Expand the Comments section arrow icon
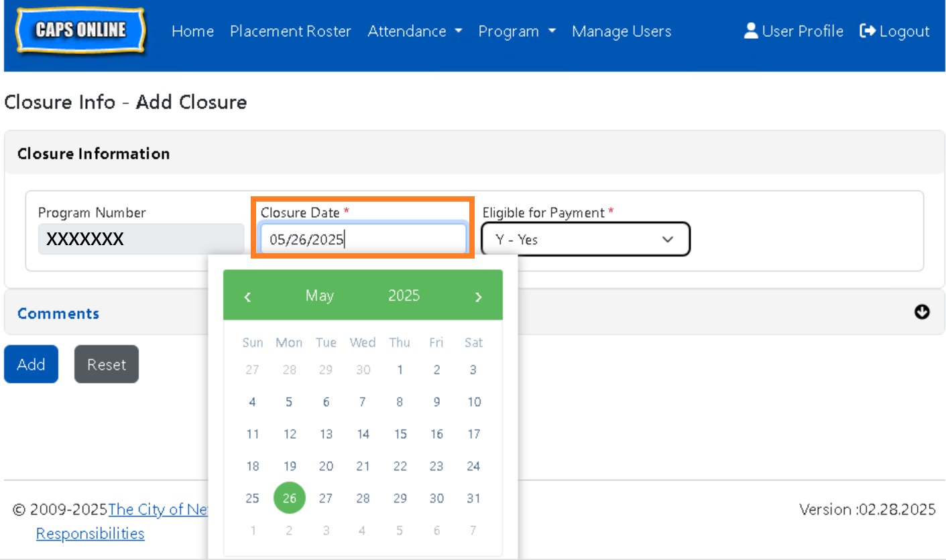 point(922,312)
